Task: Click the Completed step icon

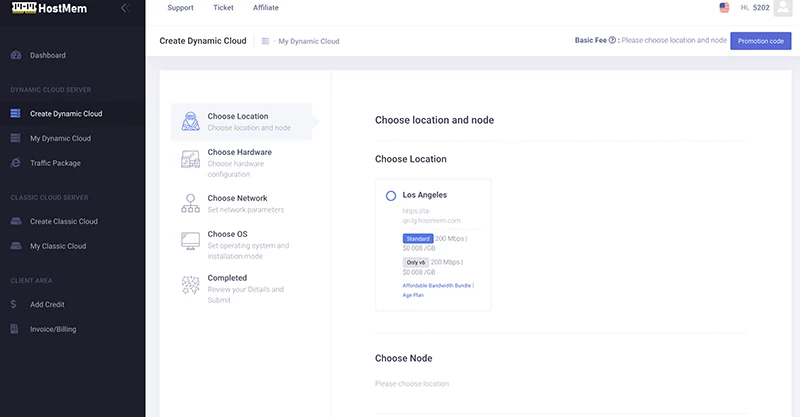Action: pyautogui.click(x=190, y=284)
